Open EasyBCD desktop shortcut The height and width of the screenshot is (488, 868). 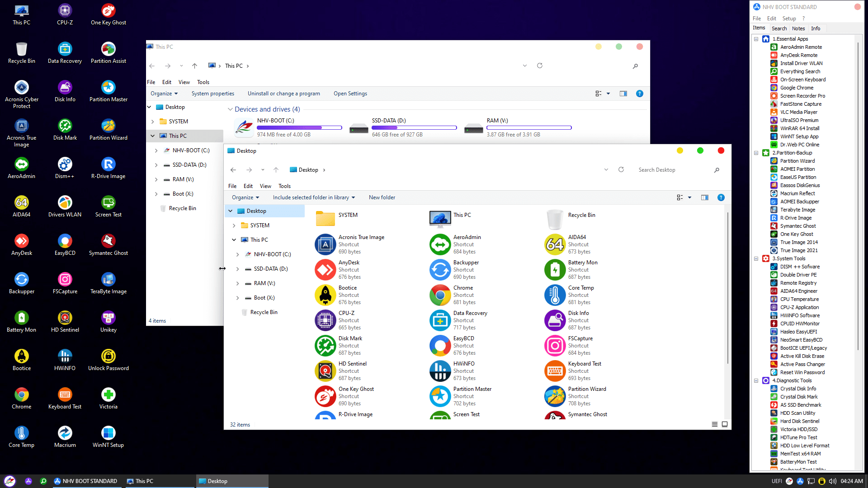(x=65, y=244)
